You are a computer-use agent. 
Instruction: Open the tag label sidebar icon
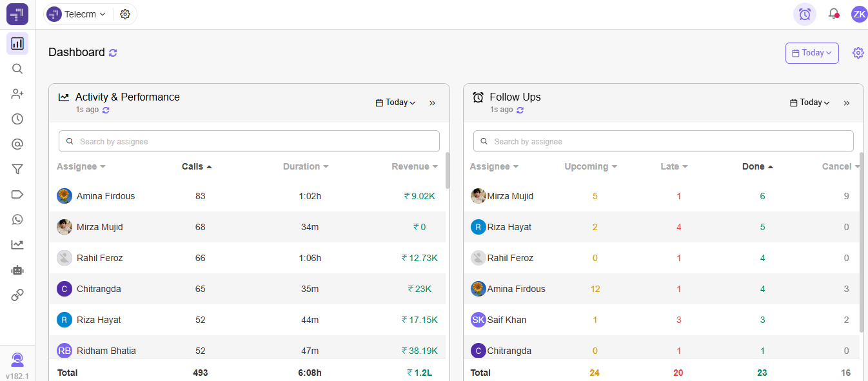point(17,194)
